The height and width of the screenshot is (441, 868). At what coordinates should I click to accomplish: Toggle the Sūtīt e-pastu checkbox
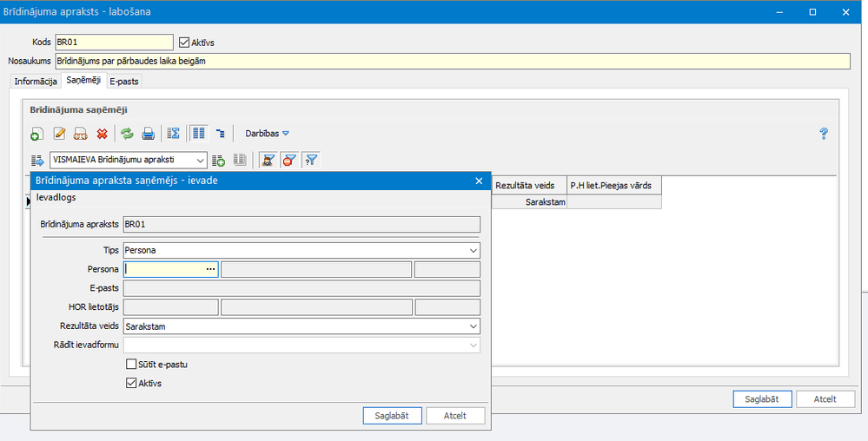(131, 364)
